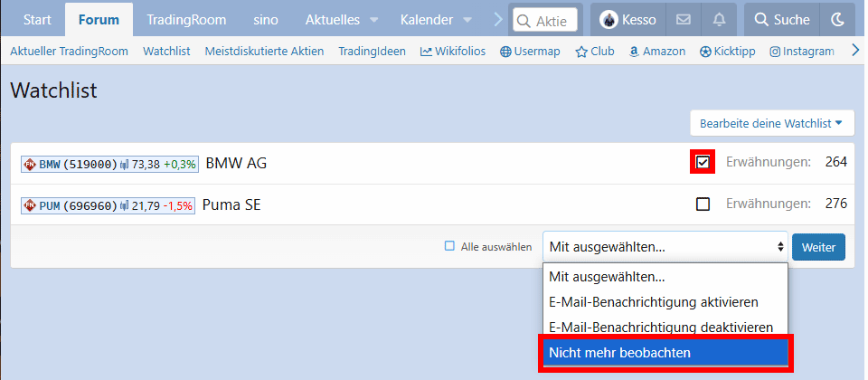Viewport: 868px width, 380px height.
Task: Check the Puma SE checkbox
Action: 703,204
